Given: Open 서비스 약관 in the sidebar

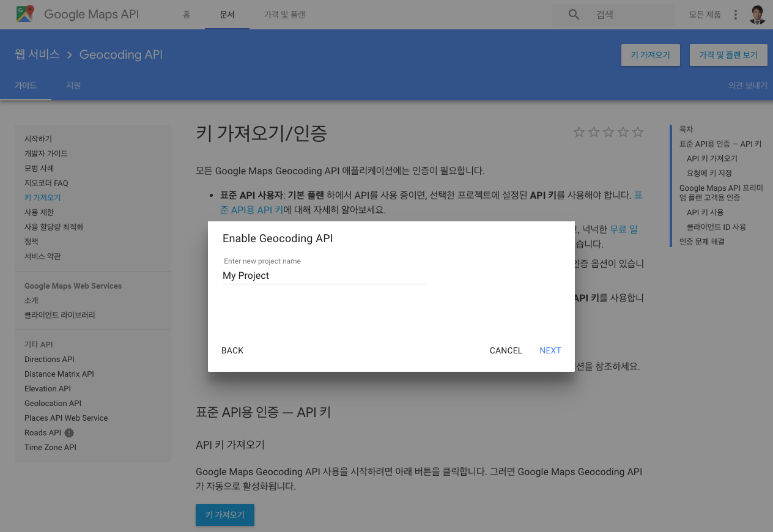Looking at the screenshot, I should tap(42, 256).
